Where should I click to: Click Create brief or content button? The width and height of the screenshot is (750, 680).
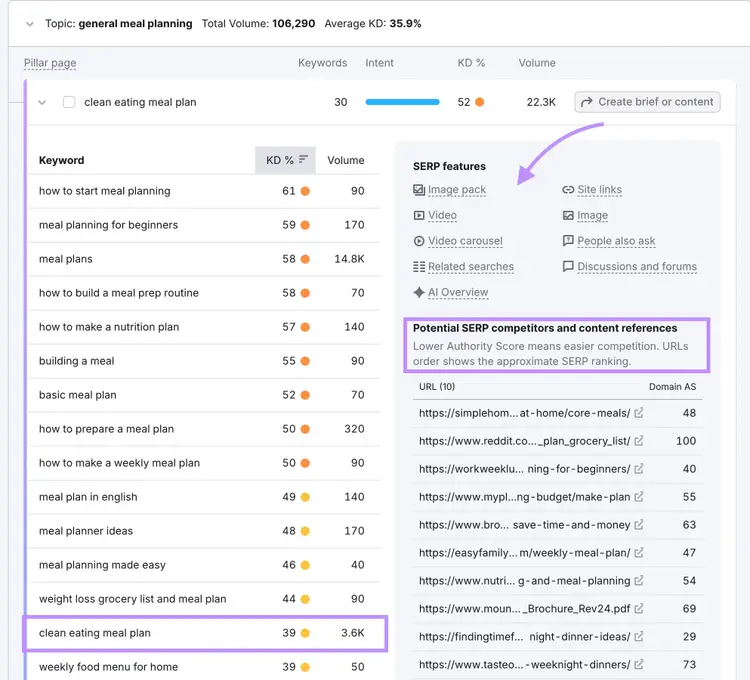(647, 102)
